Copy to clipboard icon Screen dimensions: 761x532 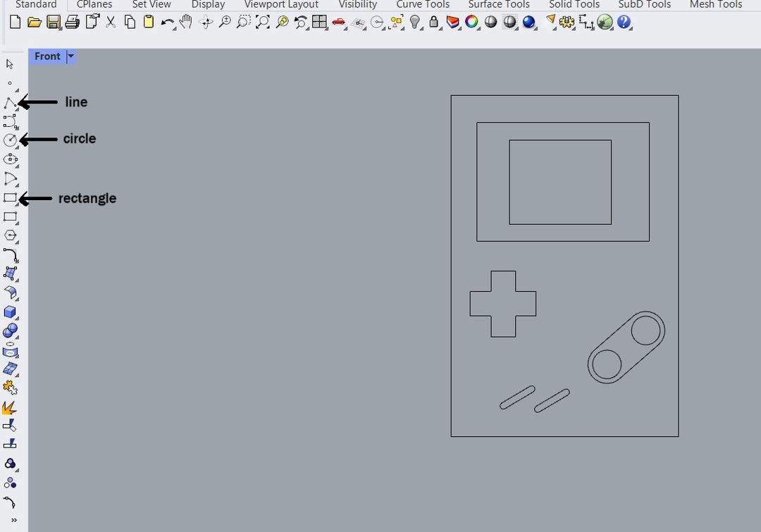[130, 23]
